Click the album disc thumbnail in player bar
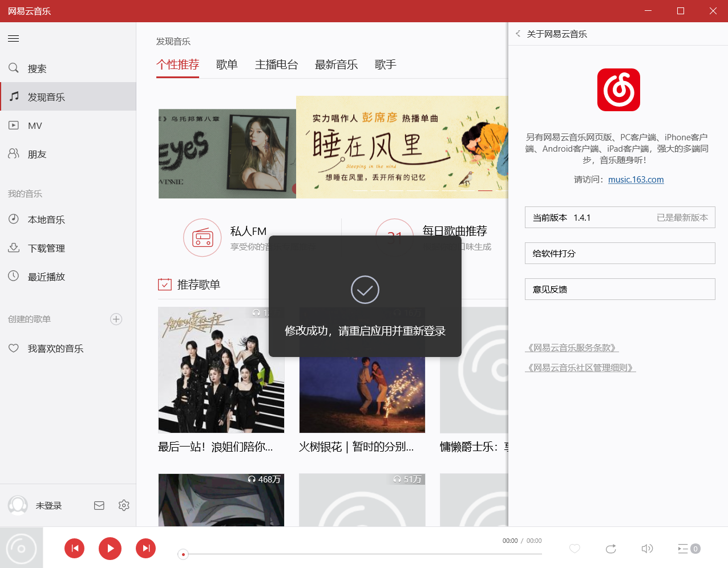 [x=21, y=547]
